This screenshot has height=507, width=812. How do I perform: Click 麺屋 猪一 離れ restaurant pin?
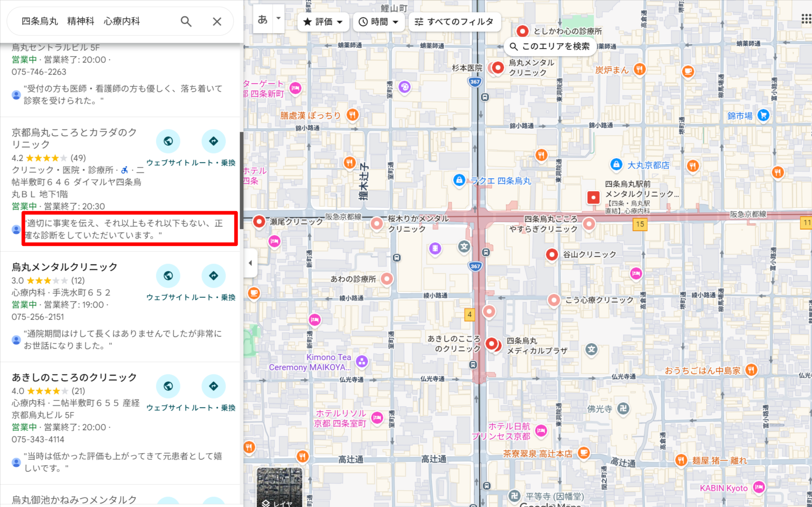coord(681,460)
